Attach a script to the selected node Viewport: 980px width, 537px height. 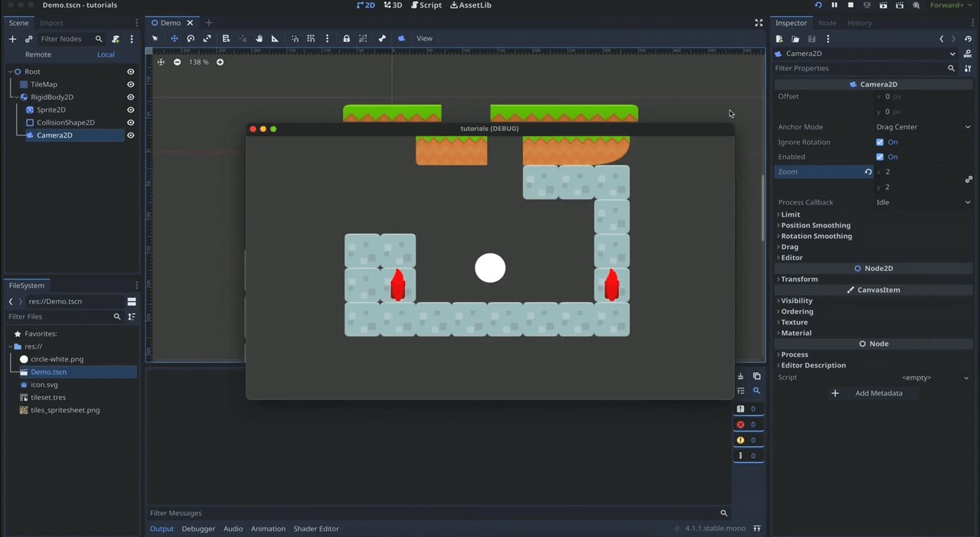point(116,39)
